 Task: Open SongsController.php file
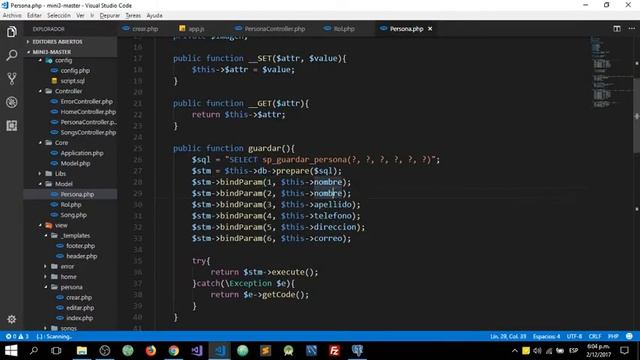tap(88, 133)
